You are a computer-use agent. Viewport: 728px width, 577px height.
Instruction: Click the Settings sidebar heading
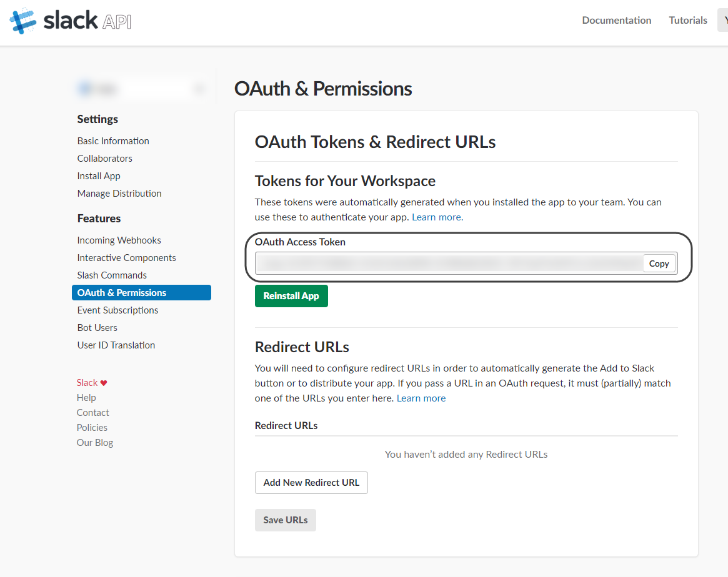click(x=97, y=119)
